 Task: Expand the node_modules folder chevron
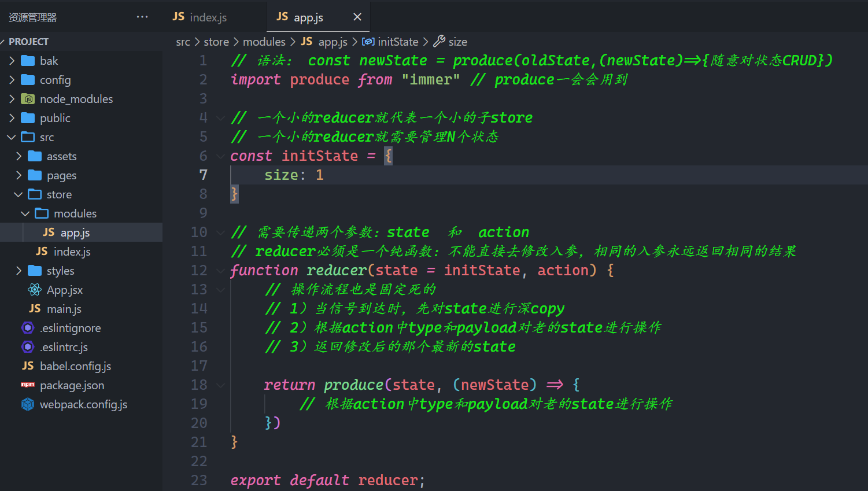point(12,99)
